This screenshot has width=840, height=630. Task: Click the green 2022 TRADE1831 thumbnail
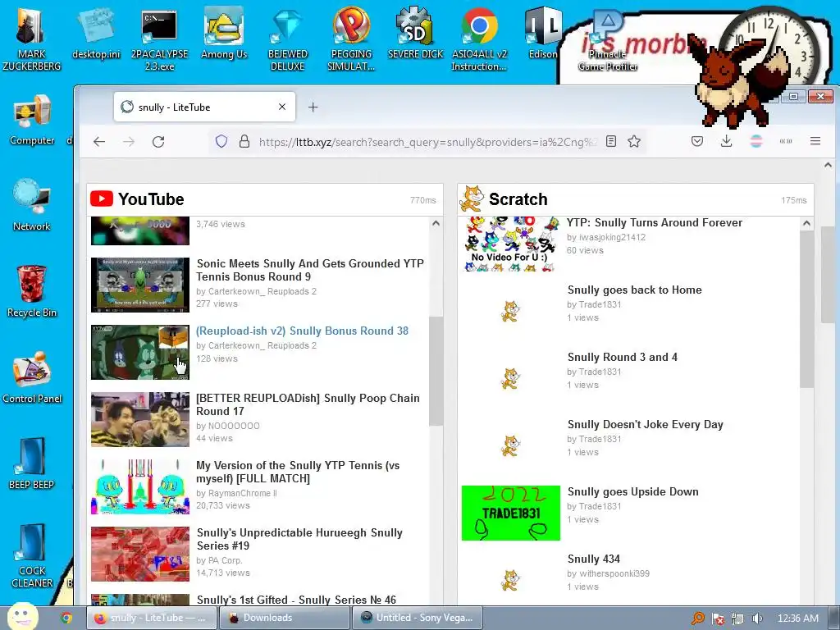510,514
